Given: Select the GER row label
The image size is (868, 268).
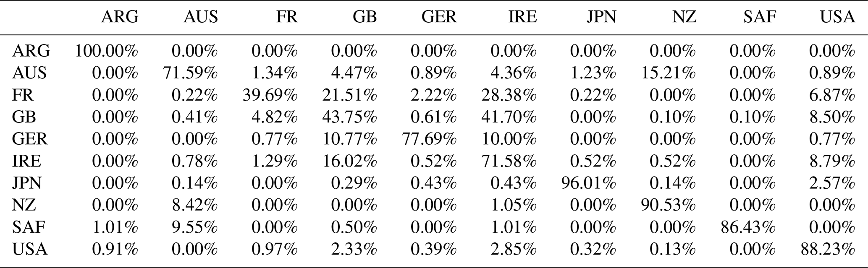Looking at the screenshot, I should click(30, 139).
